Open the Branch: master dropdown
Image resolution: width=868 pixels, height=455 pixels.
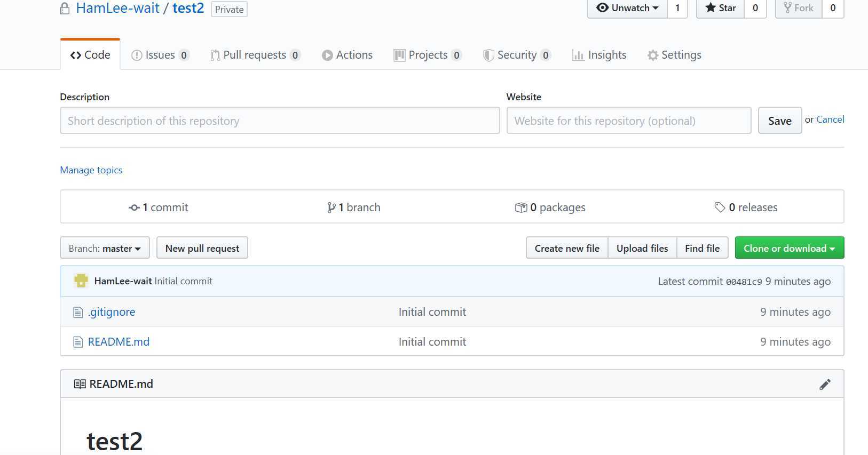(105, 248)
